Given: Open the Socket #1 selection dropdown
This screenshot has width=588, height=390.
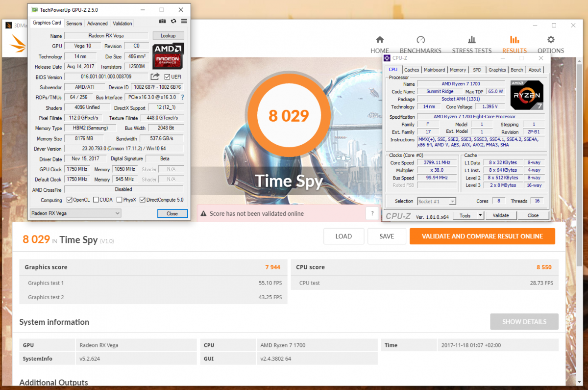Looking at the screenshot, I should click(x=437, y=201).
